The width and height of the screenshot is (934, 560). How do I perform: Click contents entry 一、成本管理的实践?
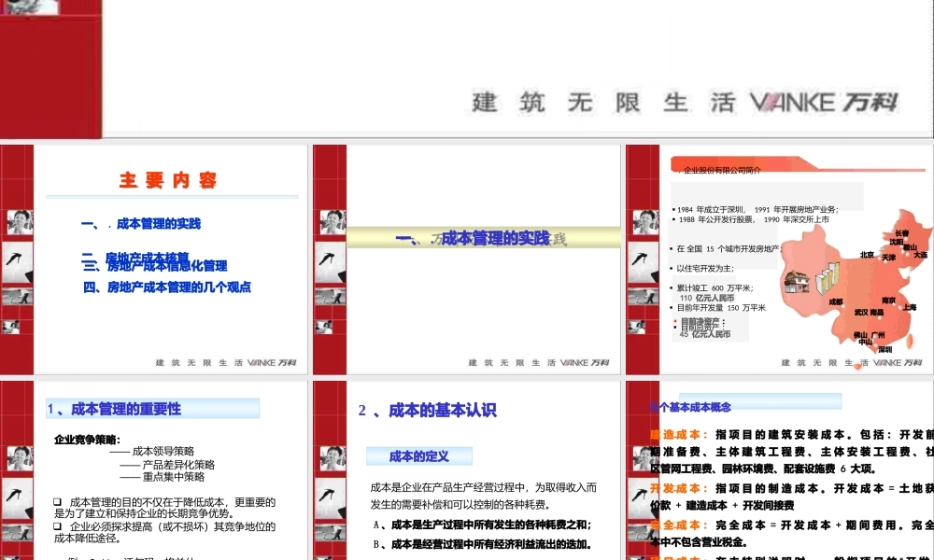141,224
